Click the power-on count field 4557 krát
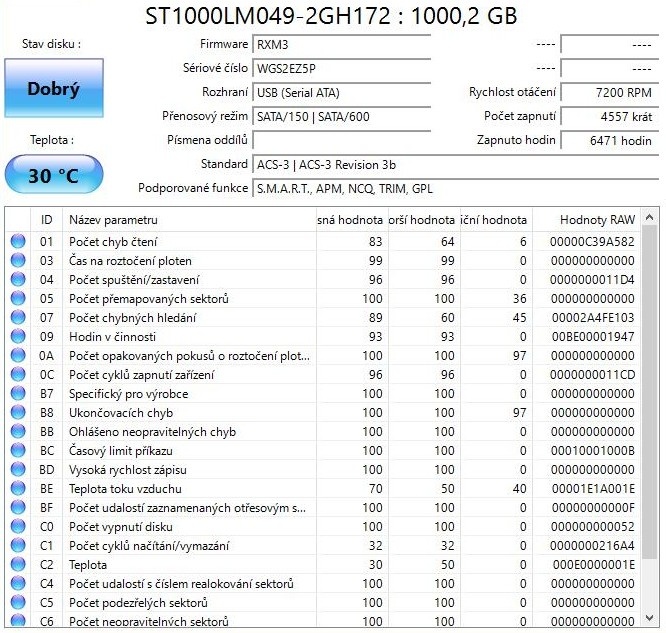The image size is (666, 633). click(x=610, y=116)
